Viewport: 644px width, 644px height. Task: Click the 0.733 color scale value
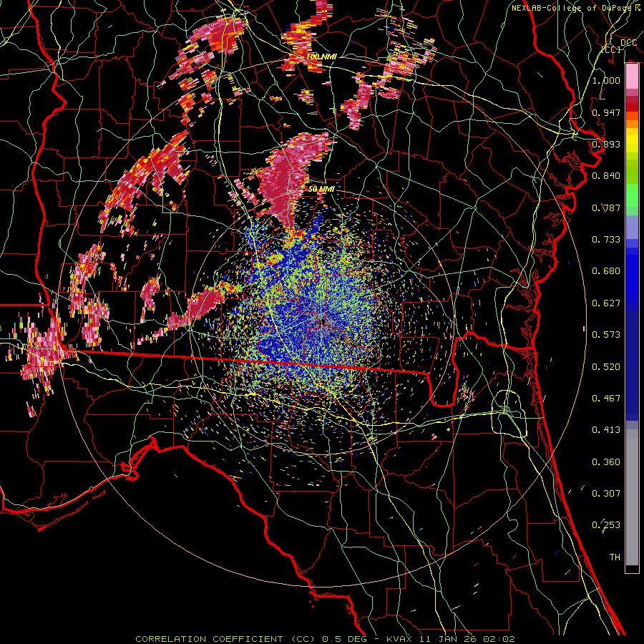(606, 240)
